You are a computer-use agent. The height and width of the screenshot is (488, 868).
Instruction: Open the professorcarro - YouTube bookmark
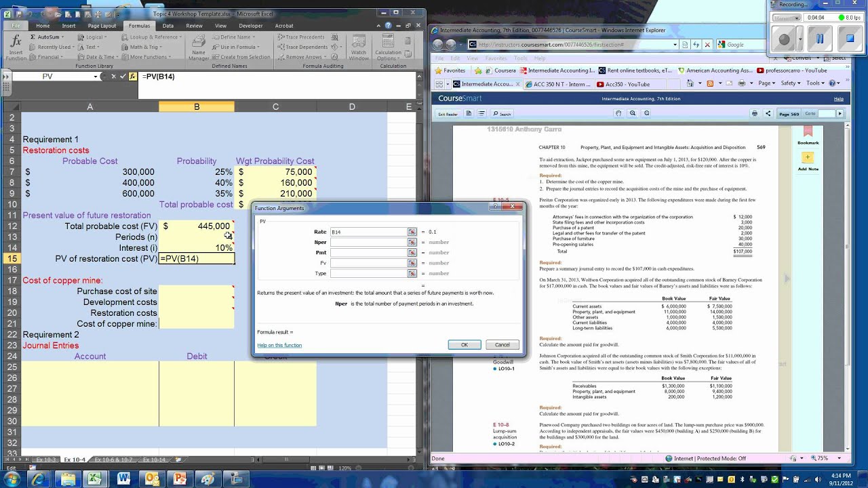(791, 70)
